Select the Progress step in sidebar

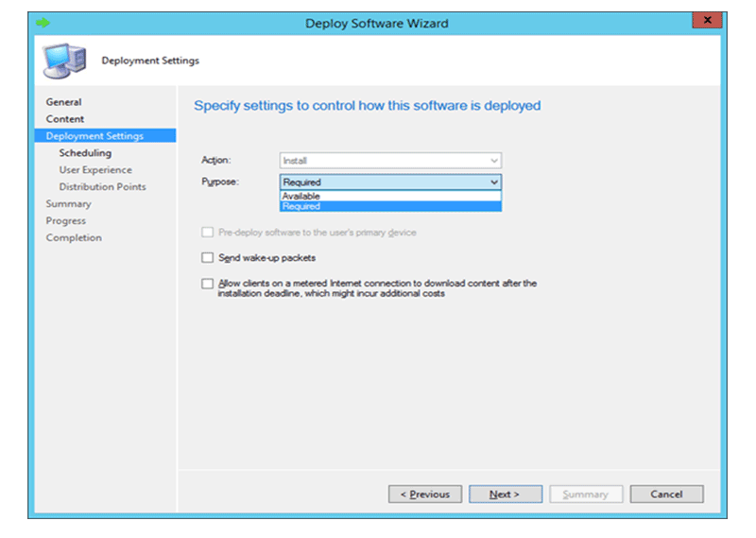66,220
